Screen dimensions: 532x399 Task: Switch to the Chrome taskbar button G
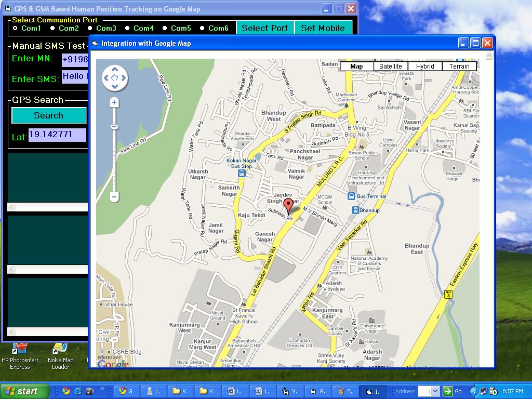(127, 391)
